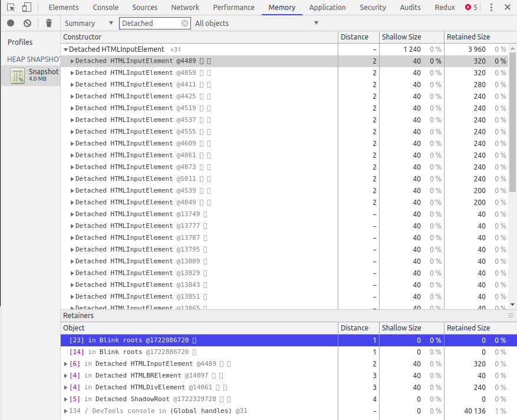Go to the Performance tab

coord(234,7)
